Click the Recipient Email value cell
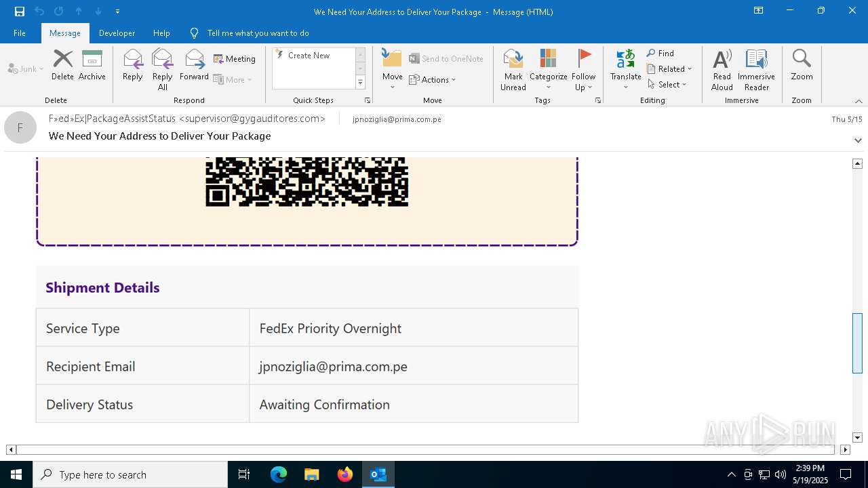 tap(414, 366)
